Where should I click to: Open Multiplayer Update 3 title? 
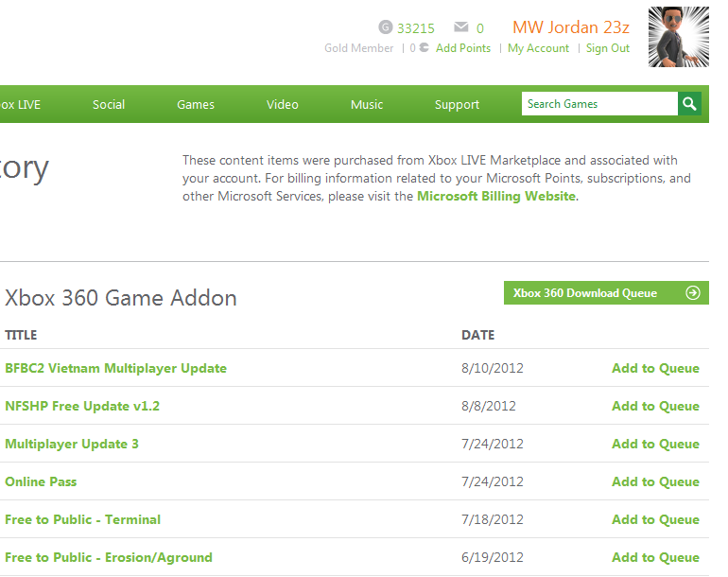pos(72,445)
